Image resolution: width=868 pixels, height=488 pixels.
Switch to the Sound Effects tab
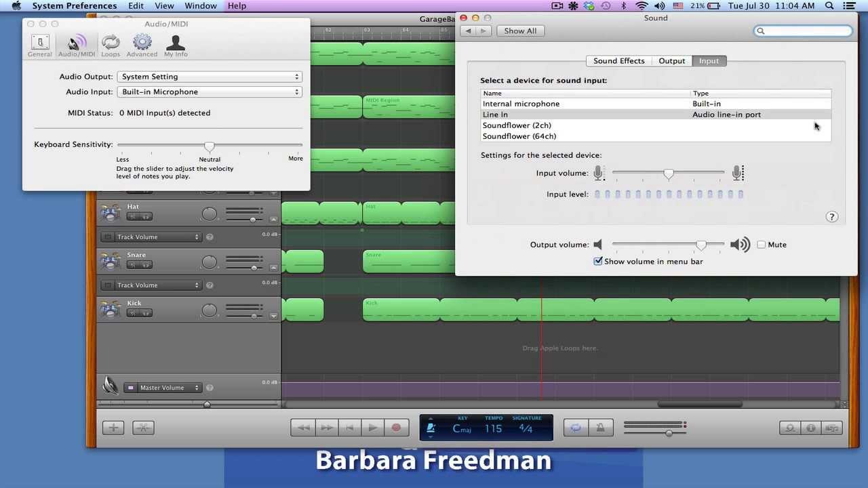[x=618, y=61]
